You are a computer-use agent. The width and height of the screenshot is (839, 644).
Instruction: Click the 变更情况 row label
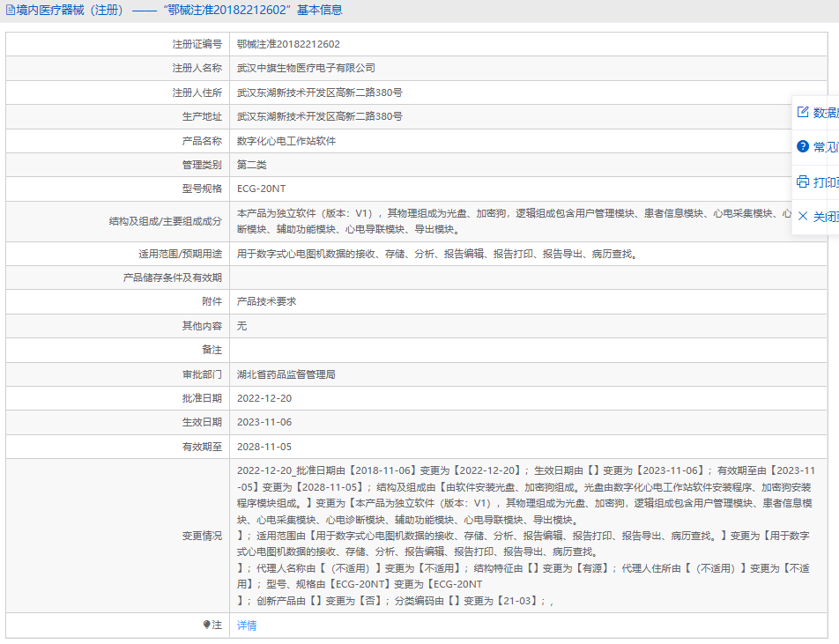tap(202, 536)
